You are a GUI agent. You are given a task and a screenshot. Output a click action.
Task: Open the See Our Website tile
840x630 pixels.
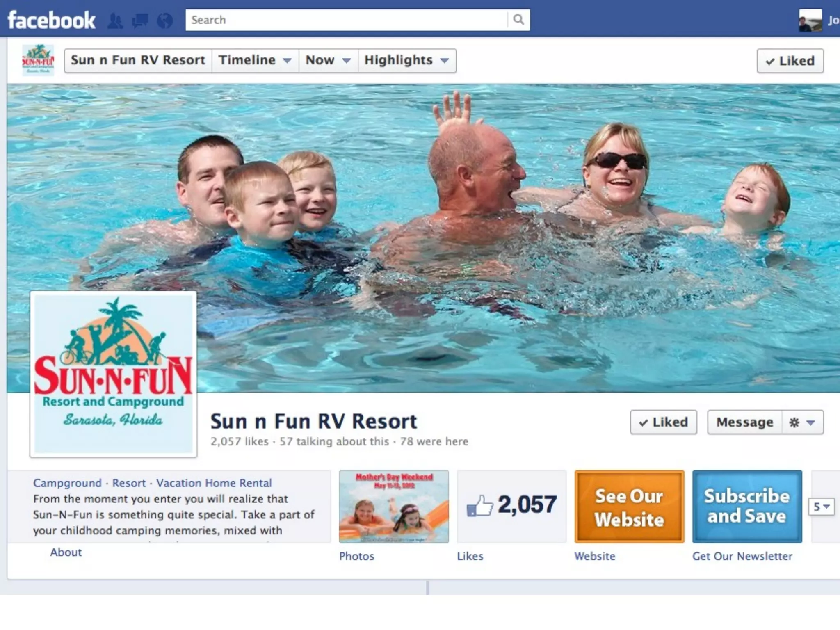click(x=629, y=507)
